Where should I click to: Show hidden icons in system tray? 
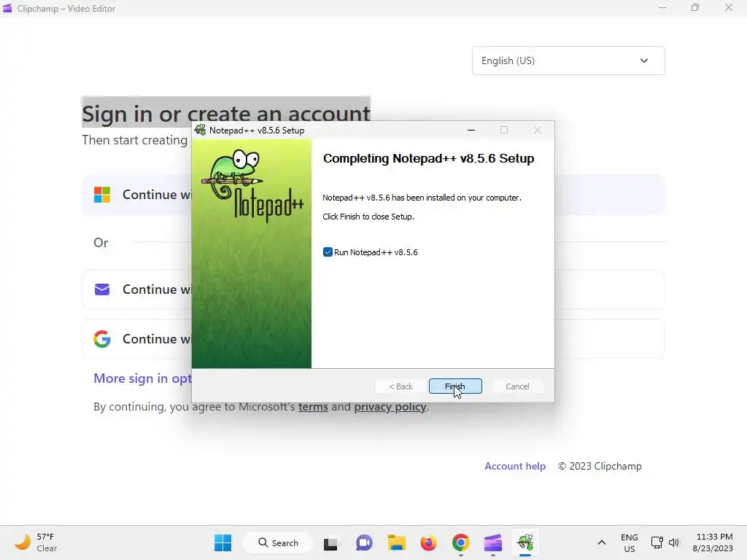click(602, 542)
